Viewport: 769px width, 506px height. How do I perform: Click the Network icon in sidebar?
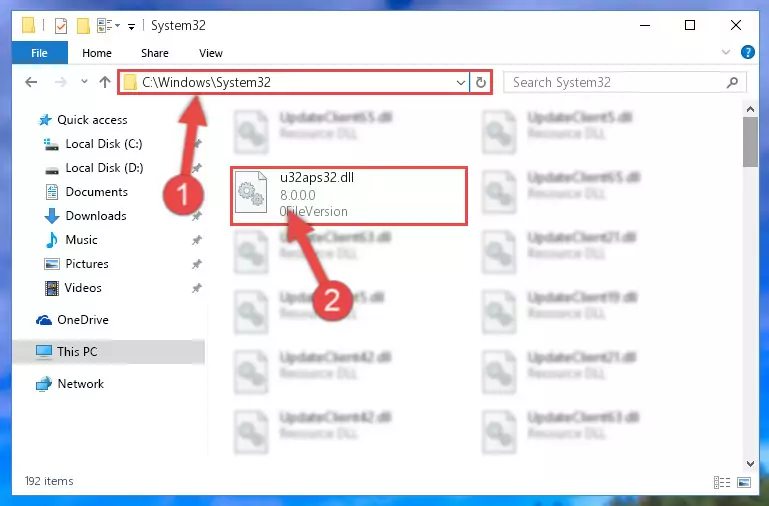(44, 383)
